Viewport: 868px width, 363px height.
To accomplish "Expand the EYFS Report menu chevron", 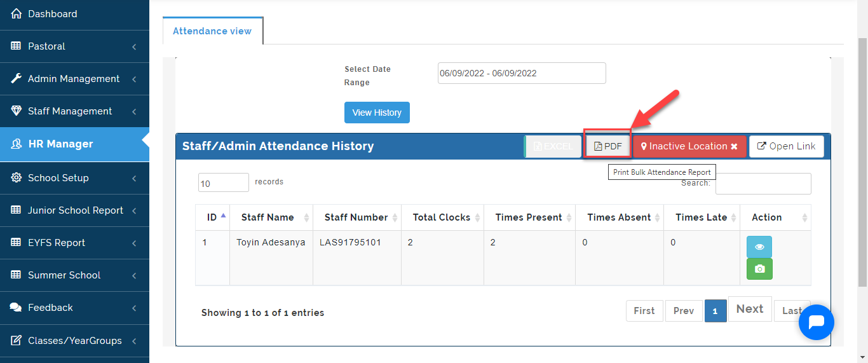I will (135, 243).
